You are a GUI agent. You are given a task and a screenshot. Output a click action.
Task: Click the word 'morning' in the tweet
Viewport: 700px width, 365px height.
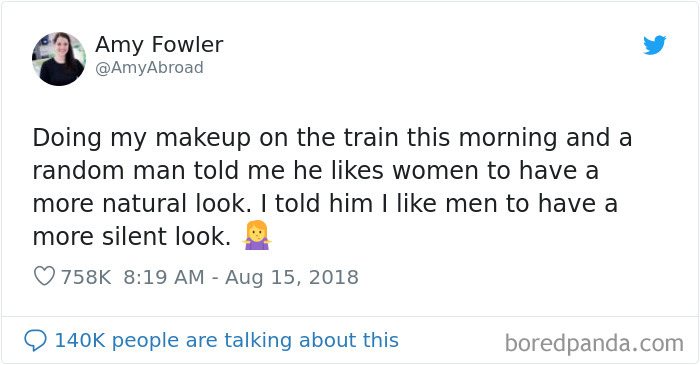tap(508, 138)
